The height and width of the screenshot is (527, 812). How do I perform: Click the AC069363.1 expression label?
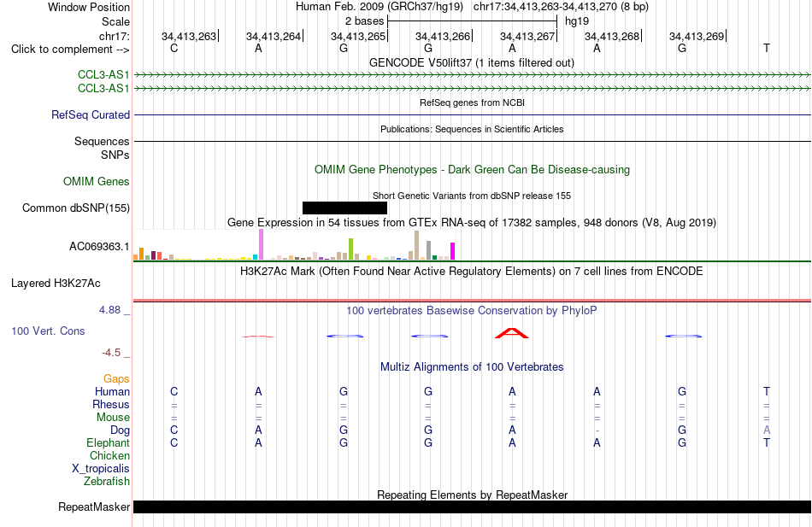click(99, 246)
